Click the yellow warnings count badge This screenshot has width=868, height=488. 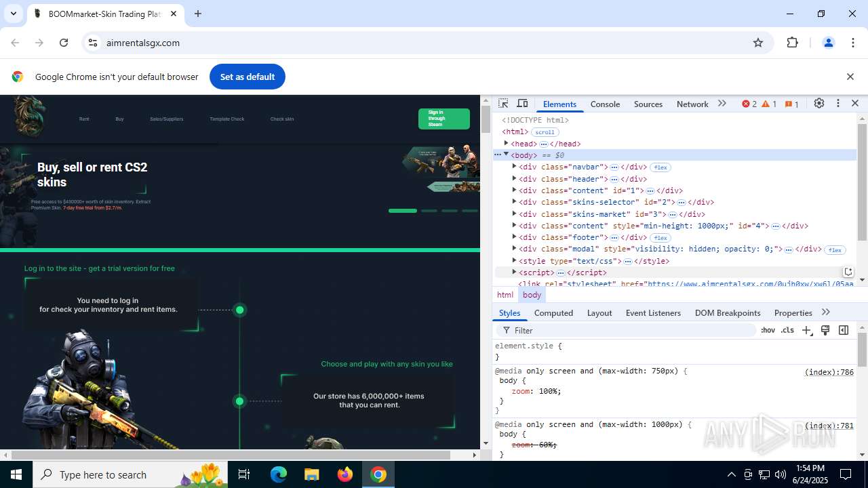[x=769, y=104]
